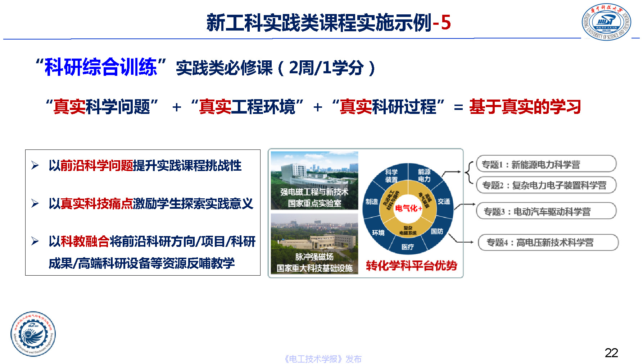Select the 科学装置 segment of the wheel
Image resolution: width=643 pixels, height=364 pixels.
click(391, 176)
